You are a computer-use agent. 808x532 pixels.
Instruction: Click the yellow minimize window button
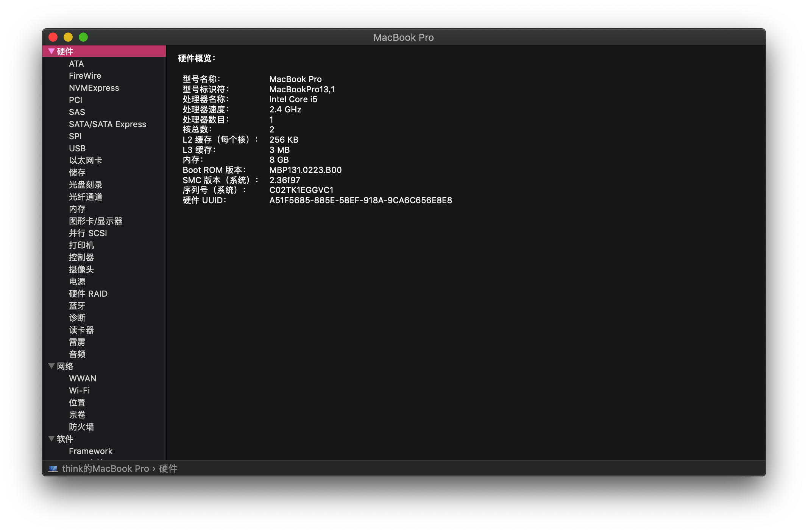68,37
